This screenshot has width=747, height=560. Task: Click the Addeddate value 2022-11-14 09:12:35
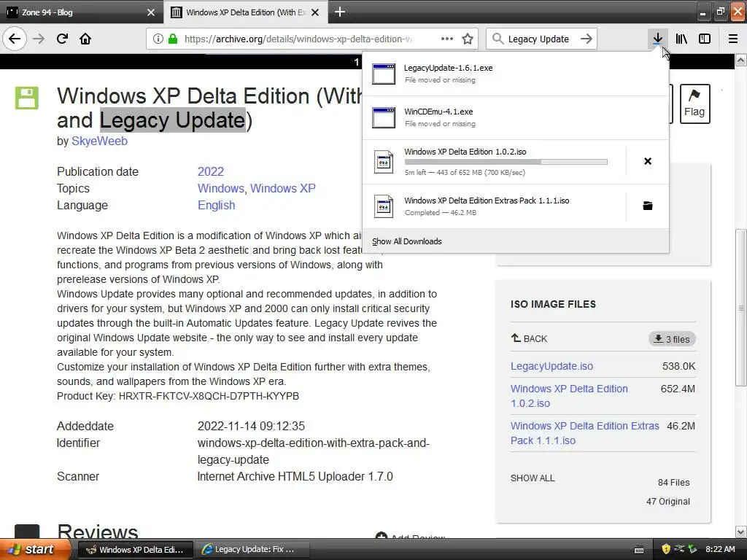[251, 426]
